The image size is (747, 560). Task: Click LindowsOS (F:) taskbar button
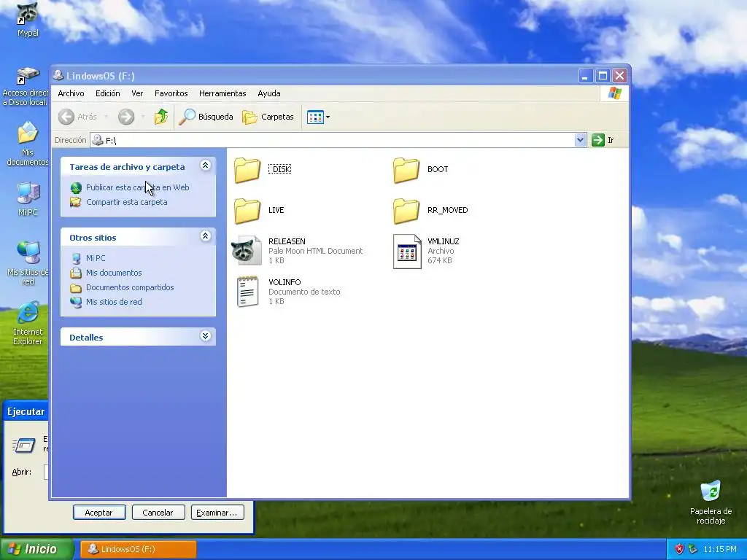138,549
